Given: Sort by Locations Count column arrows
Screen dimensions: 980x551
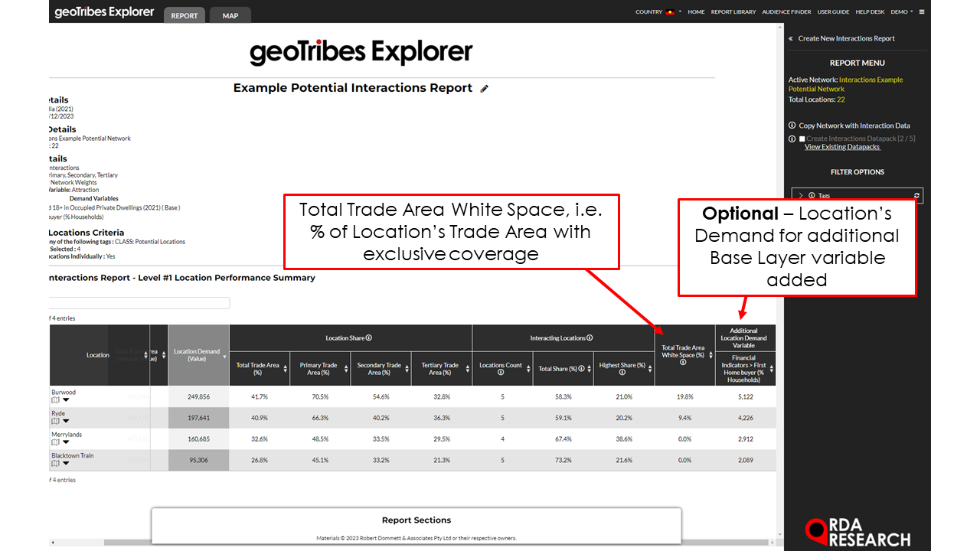Looking at the screenshot, I should [528, 369].
